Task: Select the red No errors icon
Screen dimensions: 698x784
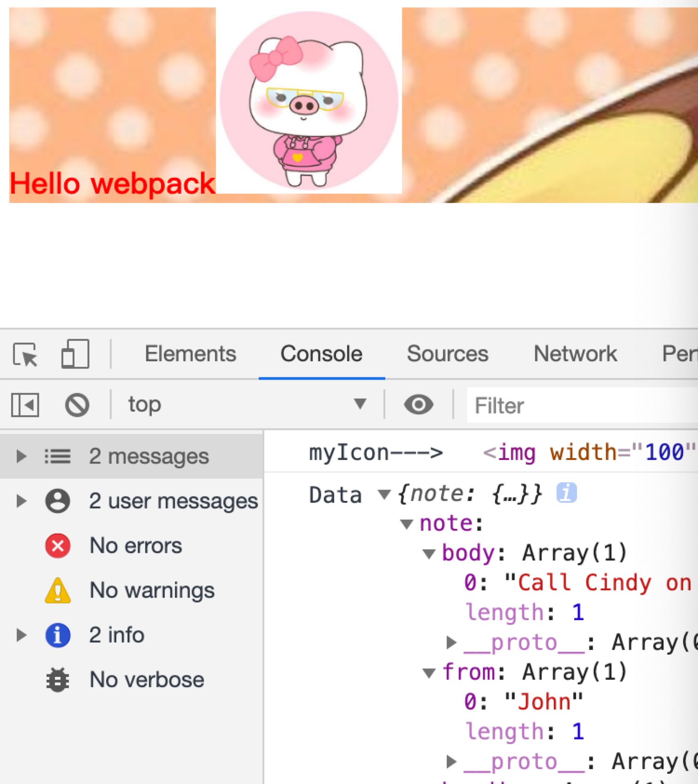Action: pyautogui.click(x=58, y=546)
